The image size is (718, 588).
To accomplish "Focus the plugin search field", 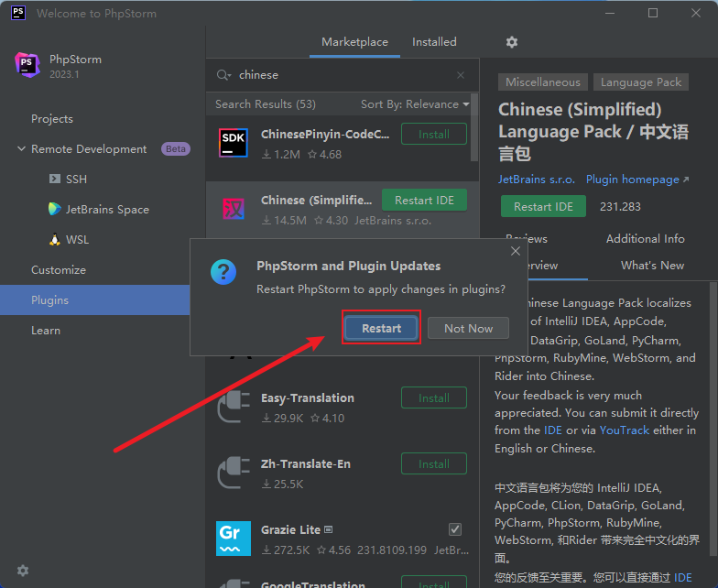I will tap(343, 75).
